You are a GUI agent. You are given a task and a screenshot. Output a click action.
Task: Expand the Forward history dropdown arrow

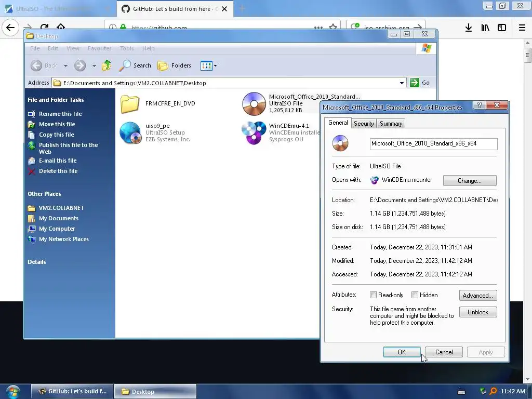94,65
